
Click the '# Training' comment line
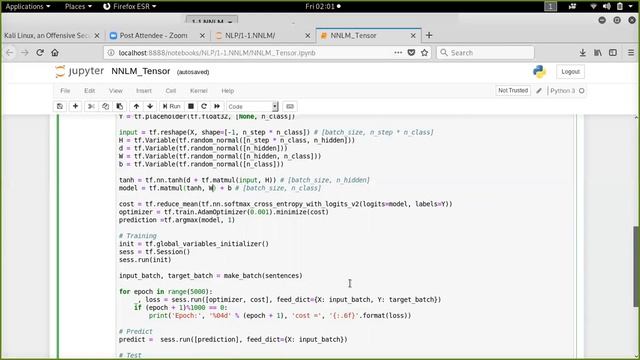point(138,236)
